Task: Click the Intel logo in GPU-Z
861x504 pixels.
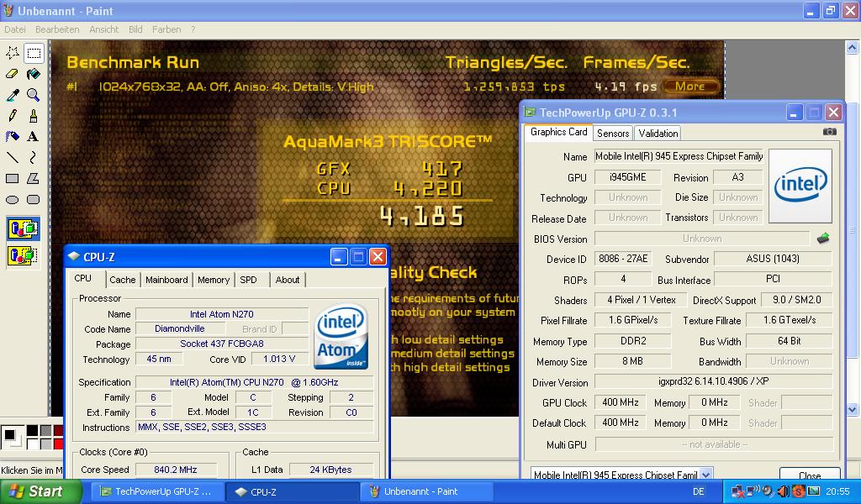Action: pyautogui.click(x=800, y=186)
